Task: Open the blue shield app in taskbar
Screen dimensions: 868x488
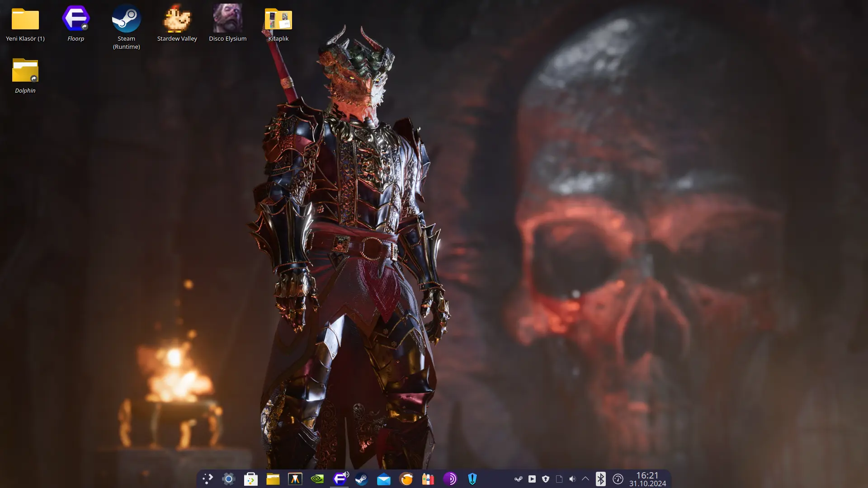Action: point(472,479)
